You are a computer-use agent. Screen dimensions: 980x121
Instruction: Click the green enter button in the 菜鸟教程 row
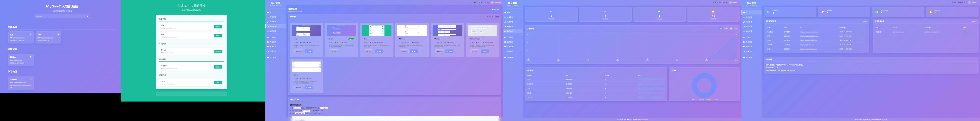218,67
